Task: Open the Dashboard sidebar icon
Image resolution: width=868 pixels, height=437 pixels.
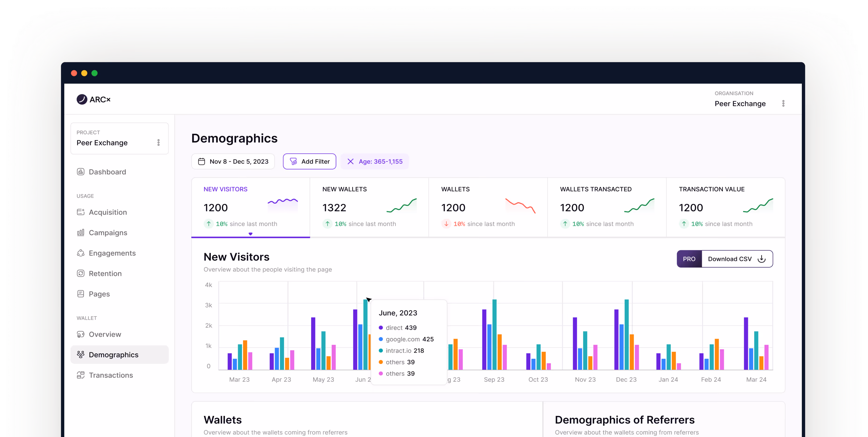Action: pos(80,172)
